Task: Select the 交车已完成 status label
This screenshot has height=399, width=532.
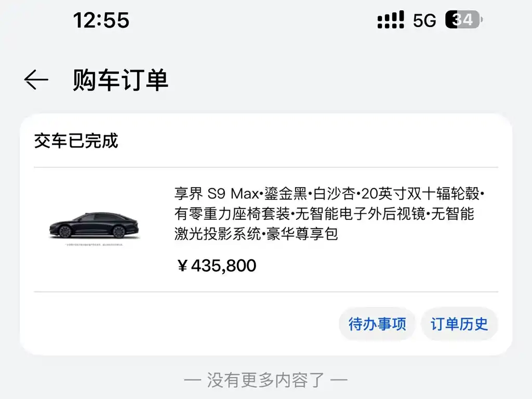Action: coord(76,141)
